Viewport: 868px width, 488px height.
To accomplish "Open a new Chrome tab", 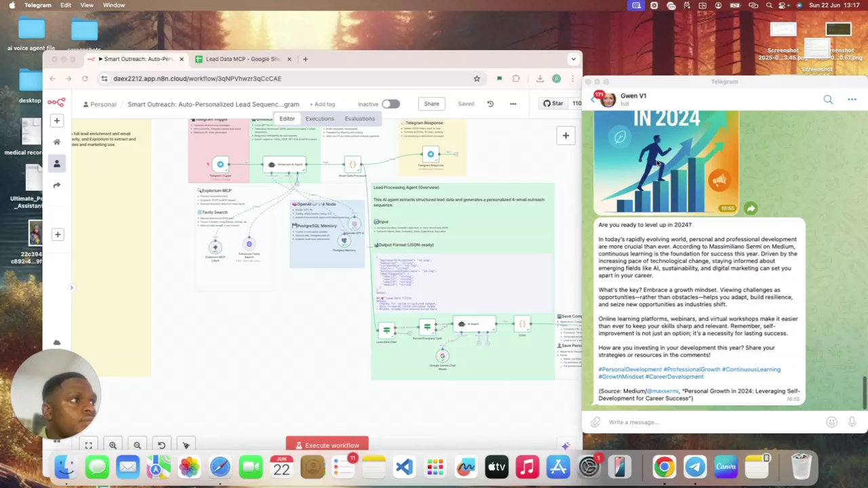I will point(305,59).
